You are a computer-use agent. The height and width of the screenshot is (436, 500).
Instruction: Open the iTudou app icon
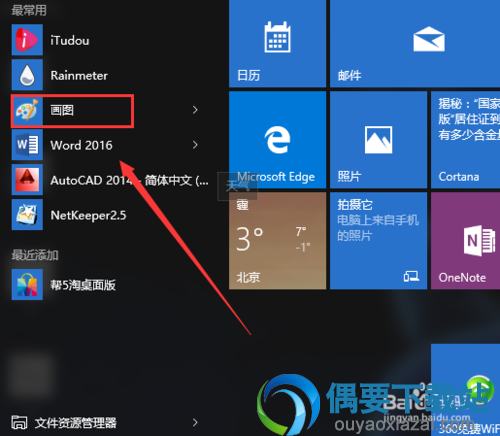27,40
